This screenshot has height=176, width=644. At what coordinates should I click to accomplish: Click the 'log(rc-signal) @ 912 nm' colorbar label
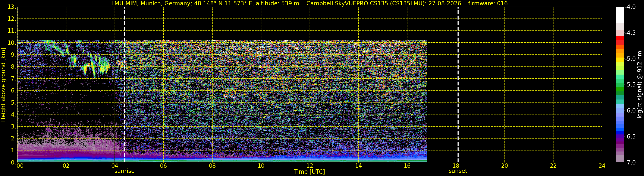tap(640, 85)
